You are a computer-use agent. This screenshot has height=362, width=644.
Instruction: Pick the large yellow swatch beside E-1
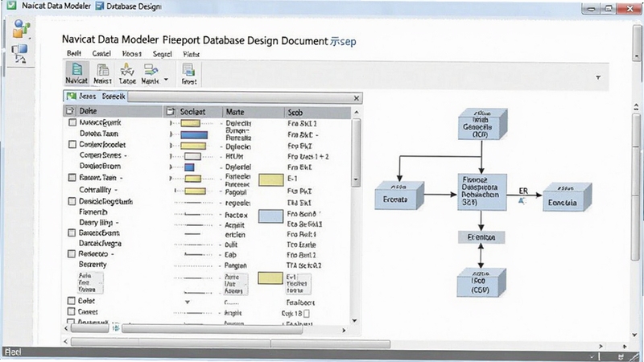(271, 179)
